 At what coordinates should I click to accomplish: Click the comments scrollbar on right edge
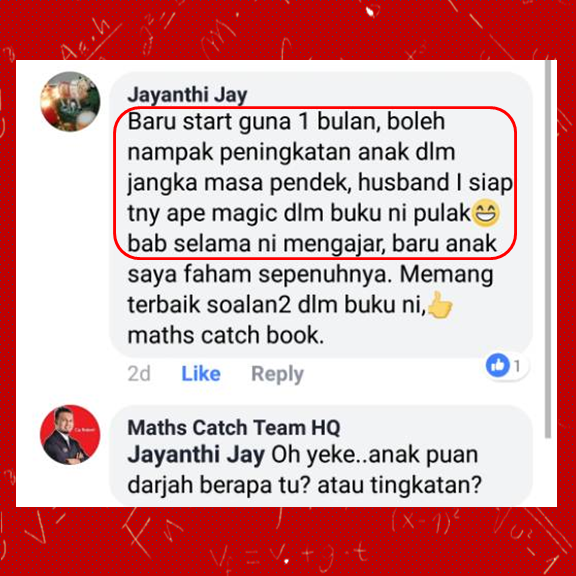[548, 249]
